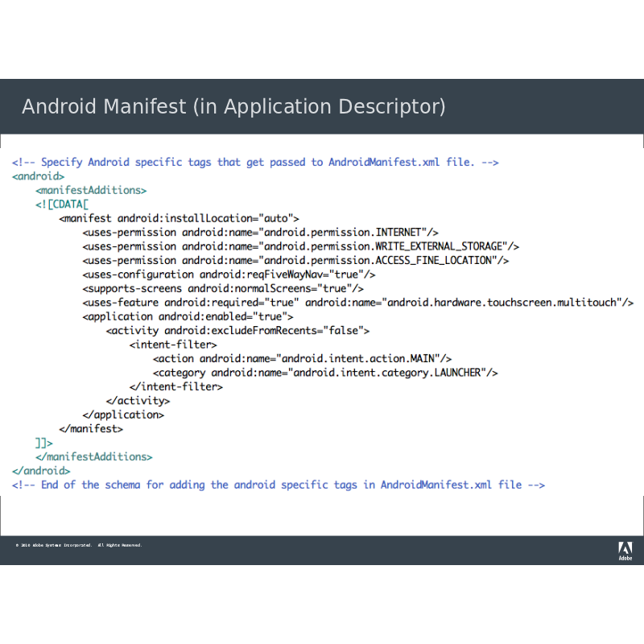Click the slide title "Android Manifest"
644x644 pixels.
tap(233, 107)
